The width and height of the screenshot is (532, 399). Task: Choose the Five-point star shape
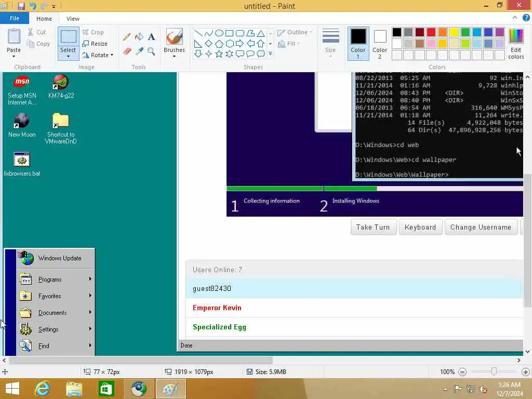tap(219, 54)
